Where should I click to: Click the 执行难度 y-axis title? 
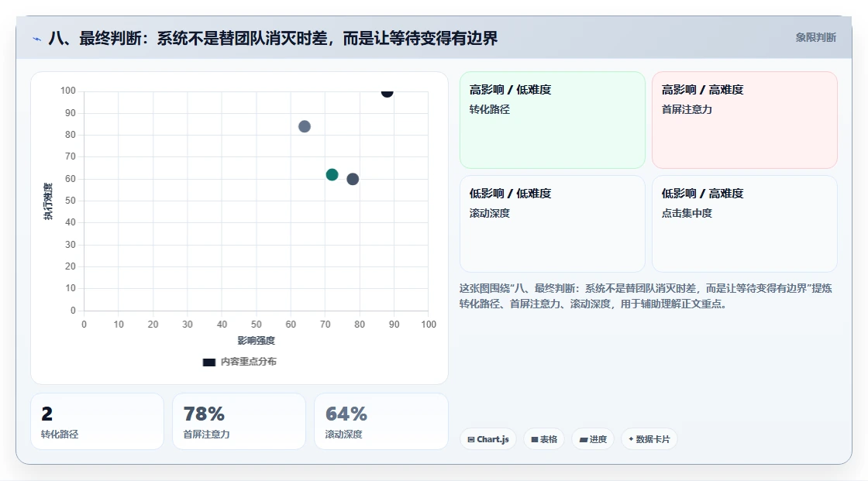tap(48, 201)
